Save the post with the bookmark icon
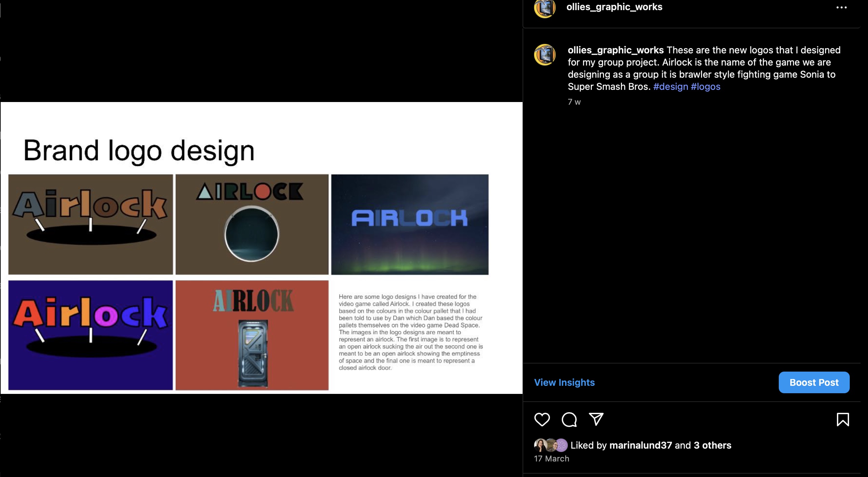 843,420
